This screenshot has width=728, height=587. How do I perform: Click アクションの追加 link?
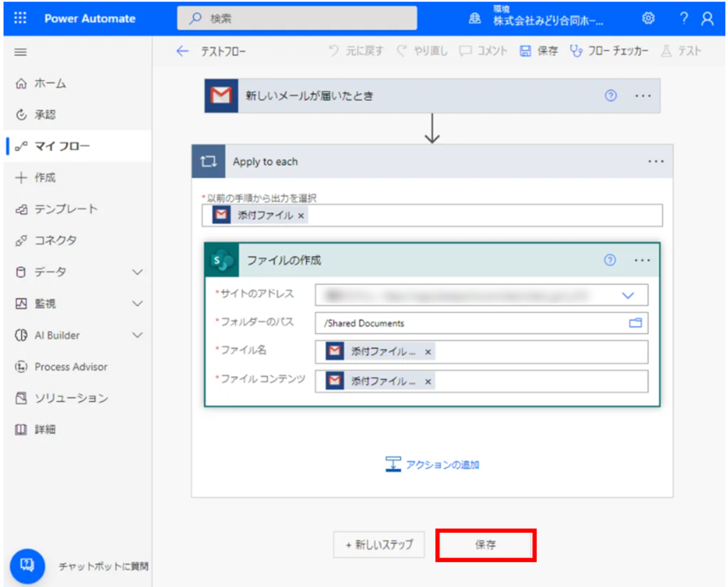(x=442, y=464)
